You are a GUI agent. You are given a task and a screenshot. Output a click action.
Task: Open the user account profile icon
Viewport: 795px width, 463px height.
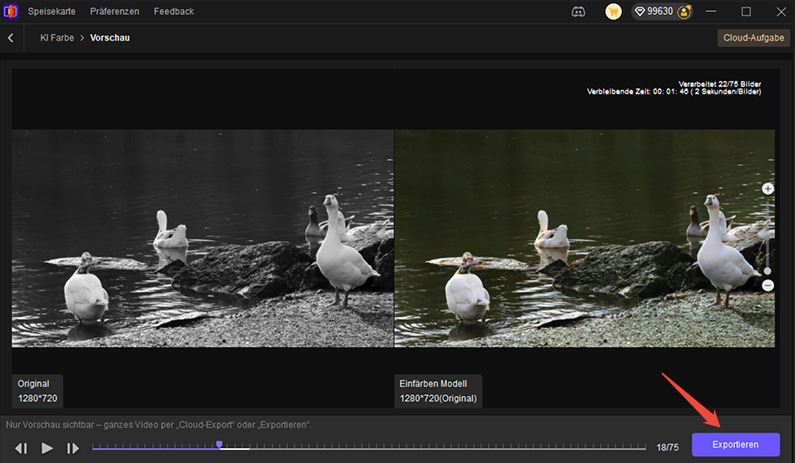click(x=684, y=12)
